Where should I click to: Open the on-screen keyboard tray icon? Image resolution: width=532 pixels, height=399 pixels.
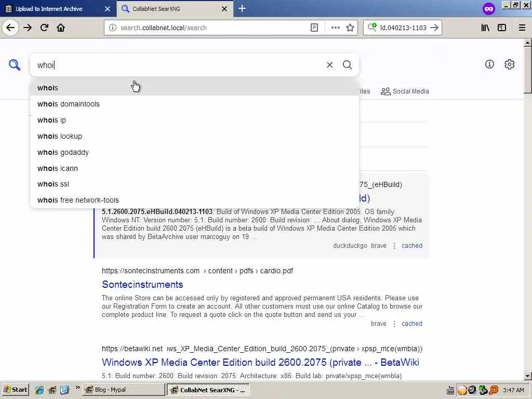click(x=450, y=390)
